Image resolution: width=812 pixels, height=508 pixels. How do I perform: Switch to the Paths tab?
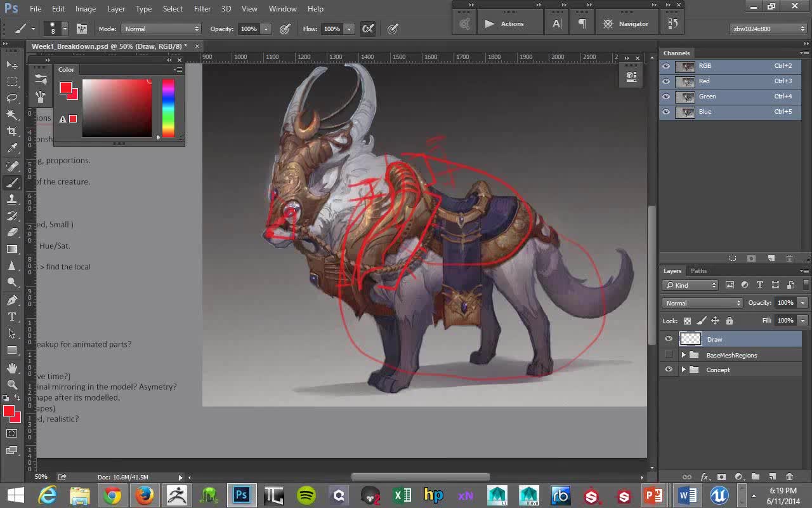[698, 271]
